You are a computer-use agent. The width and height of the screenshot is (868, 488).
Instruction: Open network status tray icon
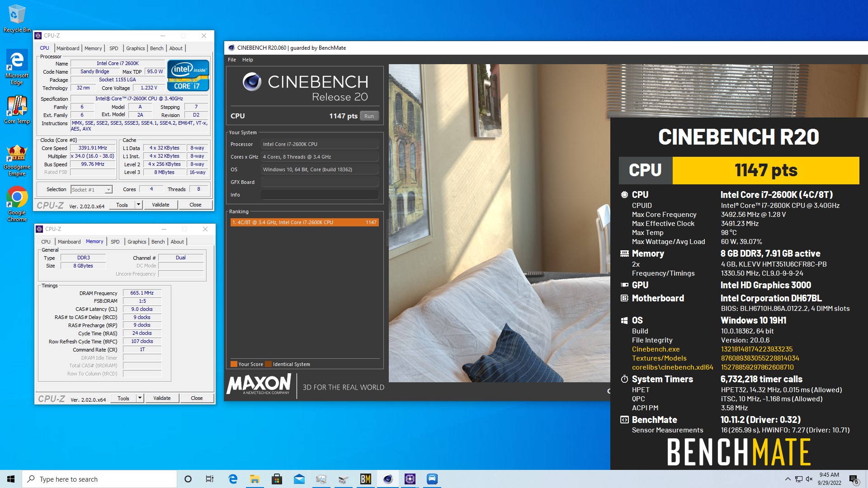(799, 479)
